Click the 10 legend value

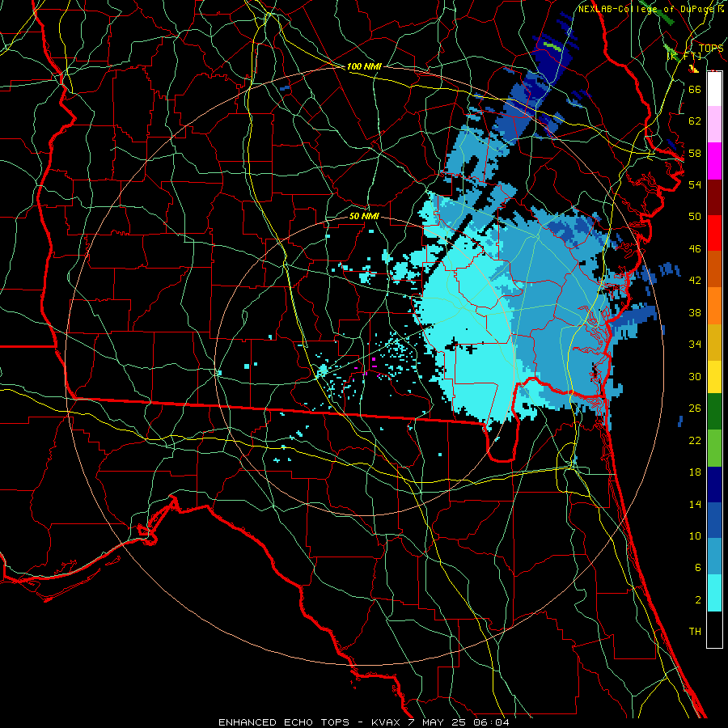(x=695, y=535)
